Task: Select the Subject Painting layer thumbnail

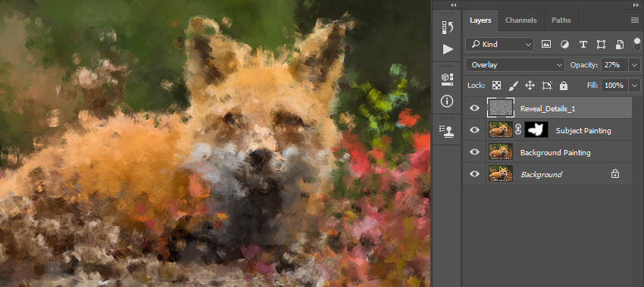Action: pos(501,129)
